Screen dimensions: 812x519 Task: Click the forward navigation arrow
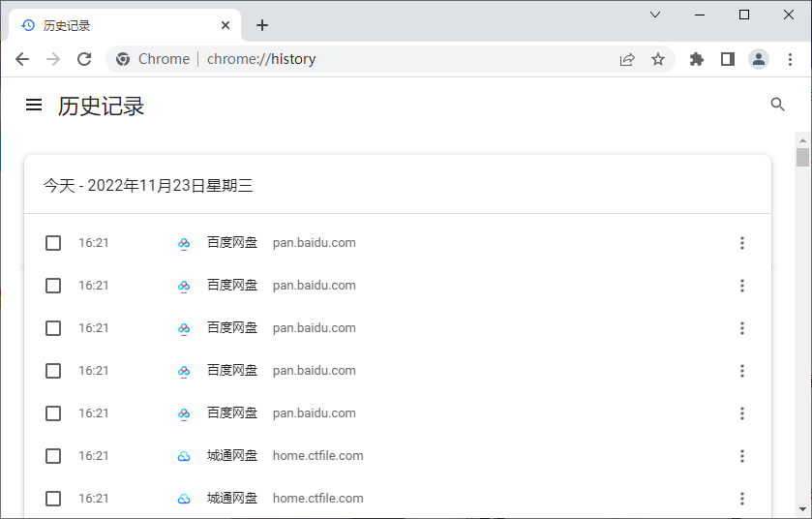pyautogui.click(x=53, y=59)
